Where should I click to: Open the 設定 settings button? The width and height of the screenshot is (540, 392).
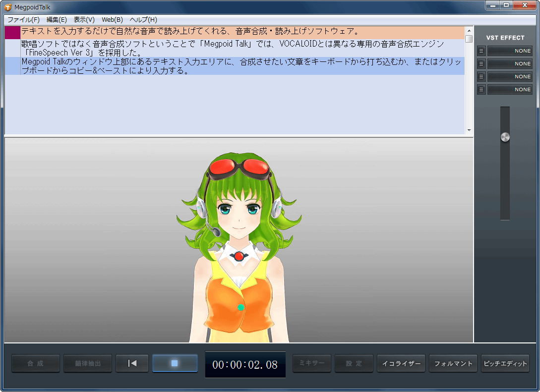[x=354, y=363]
